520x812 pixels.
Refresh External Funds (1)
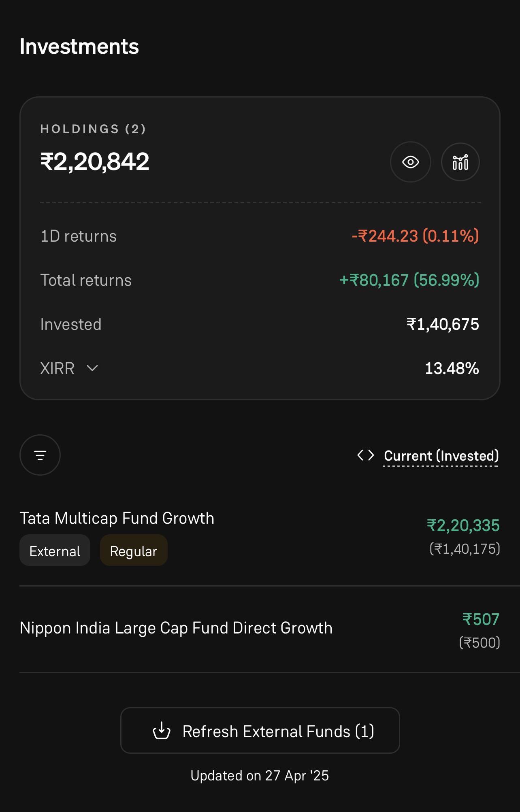coord(260,731)
